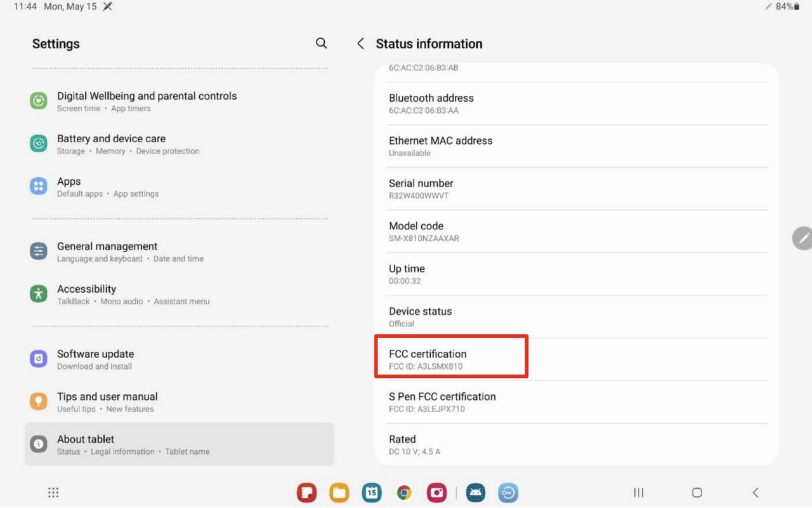Open Samsung Notes from the taskbar
Image resolution: width=812 pixels, height=508 pixels.
(306, 493)
